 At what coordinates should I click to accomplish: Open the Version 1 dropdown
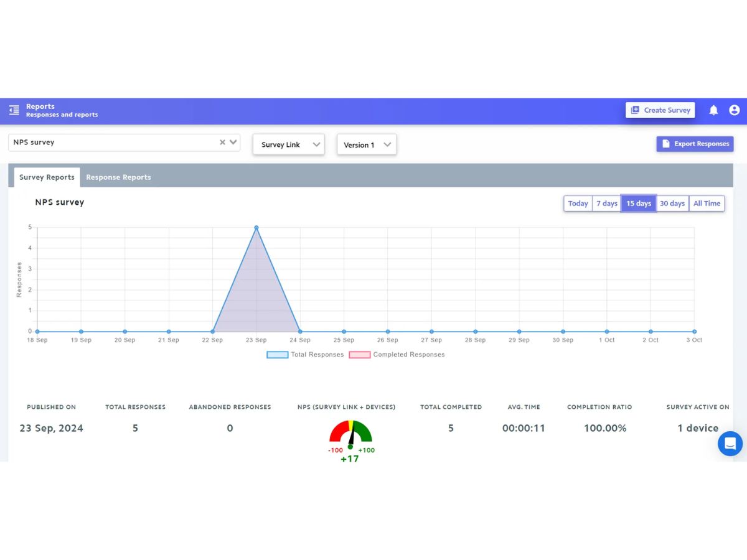click(367, 144)
